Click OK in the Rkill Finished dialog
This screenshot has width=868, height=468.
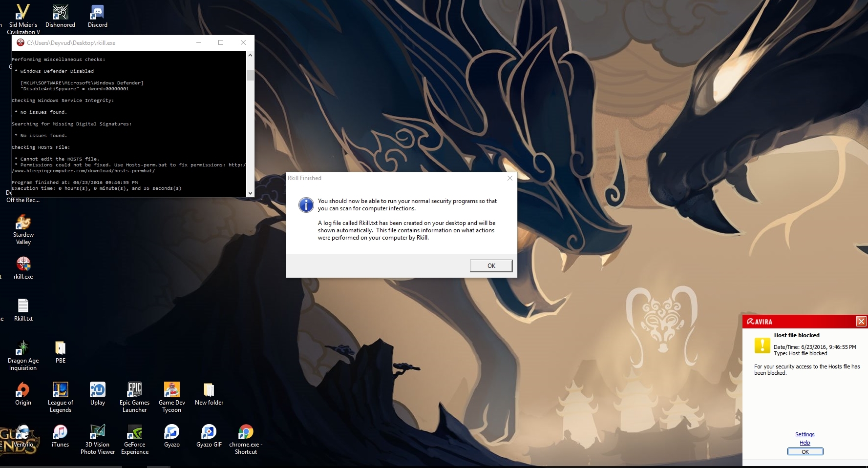(491, 265)
